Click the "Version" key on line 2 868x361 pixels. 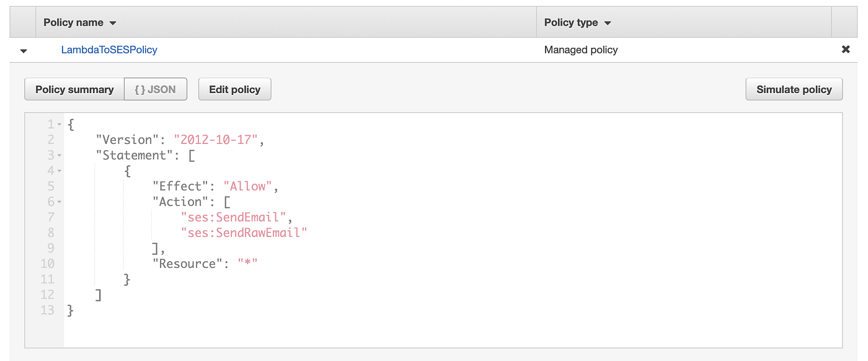coord(128,140)
